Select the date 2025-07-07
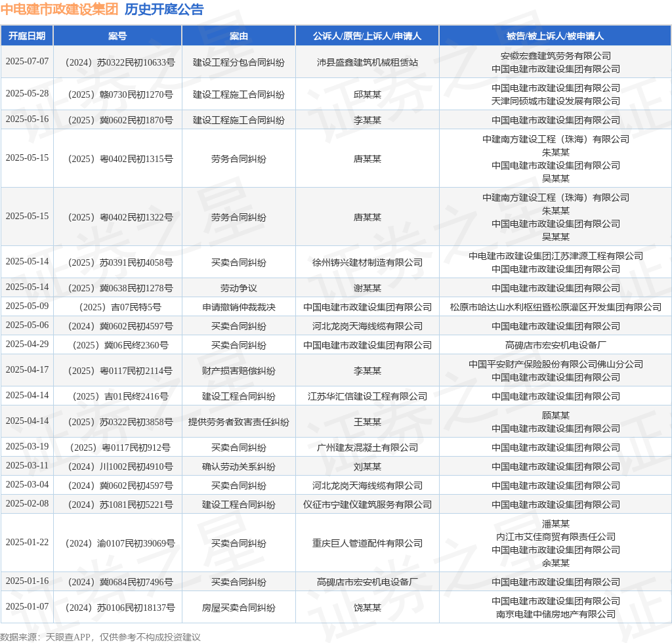672x643 pixels. tap(27, 61)
